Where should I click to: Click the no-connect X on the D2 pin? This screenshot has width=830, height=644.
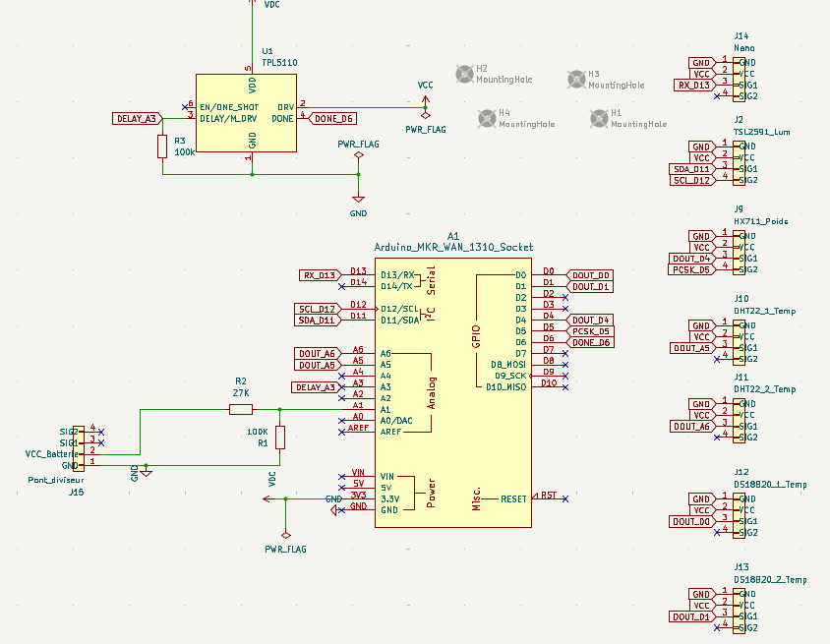click(x=565, y=297)
